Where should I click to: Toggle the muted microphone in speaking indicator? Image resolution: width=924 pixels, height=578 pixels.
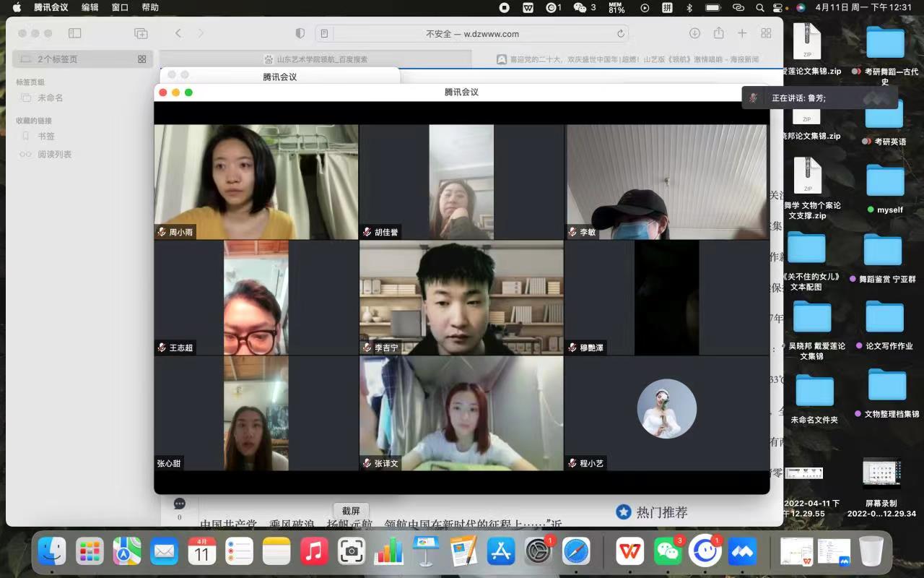[754, 98]
